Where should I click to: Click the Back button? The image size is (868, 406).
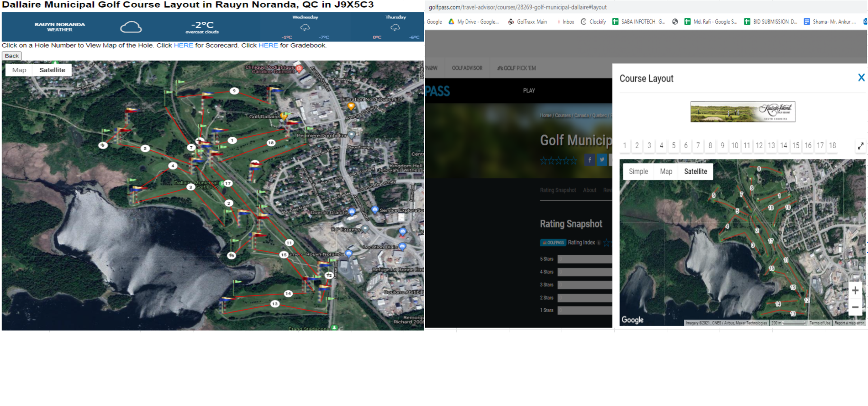[12, 56]
